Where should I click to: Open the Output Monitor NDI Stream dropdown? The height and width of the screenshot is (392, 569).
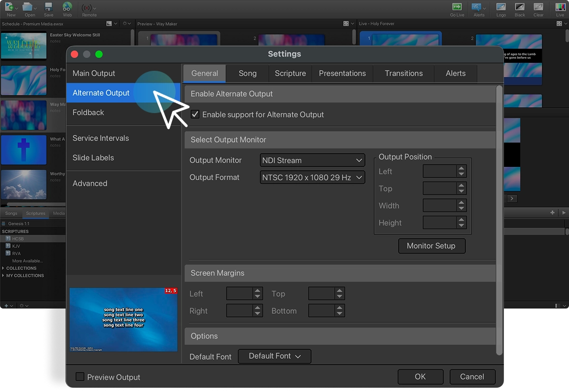coord(312,160)
